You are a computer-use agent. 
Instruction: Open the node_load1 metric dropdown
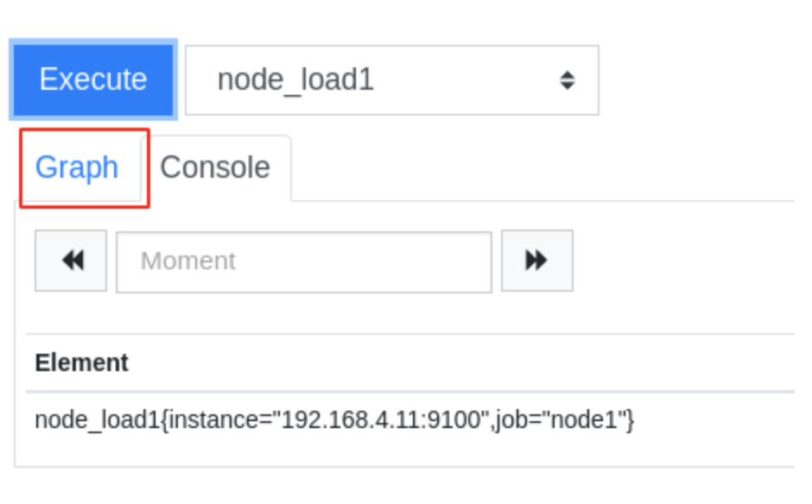[x=392, y=80]
